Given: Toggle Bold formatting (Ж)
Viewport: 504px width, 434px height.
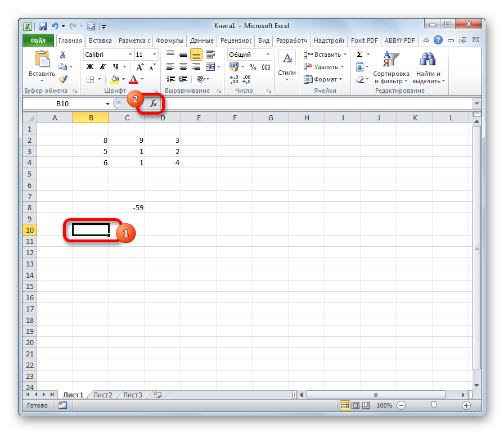Looking at the screenshot, I should [x=90, y=67].
